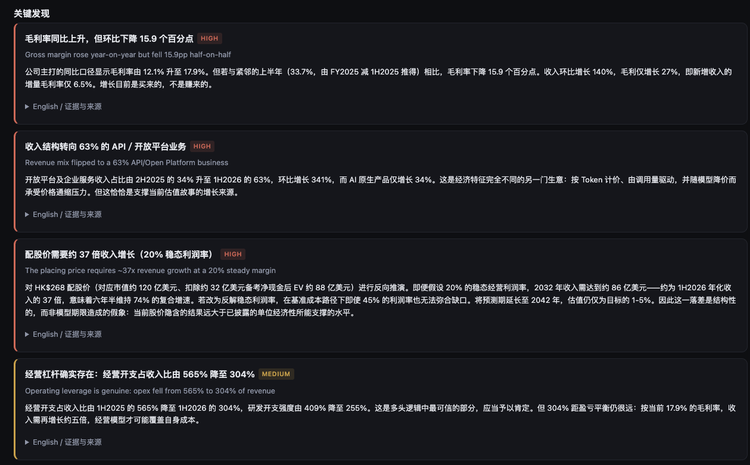Click the 关键发现 section heading
The height and width of the screenshot is (465, 750).
click(x=32, y=13)
